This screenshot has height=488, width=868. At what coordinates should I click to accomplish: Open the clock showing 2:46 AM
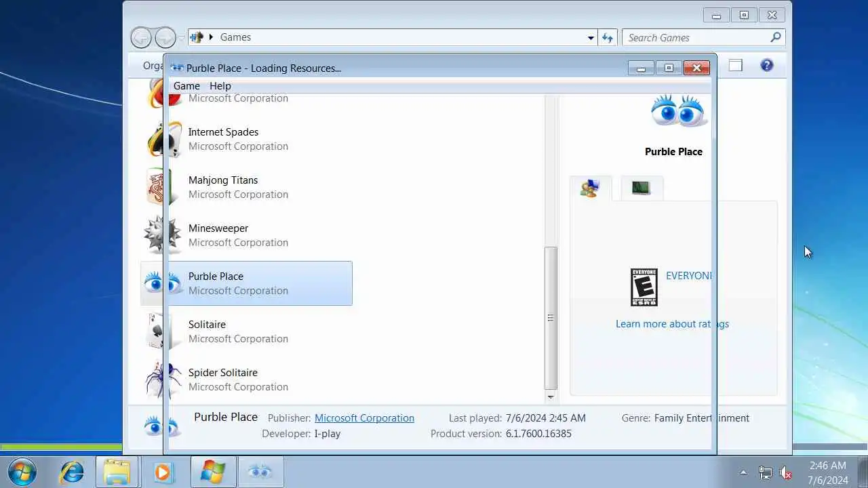pos(828,472)
